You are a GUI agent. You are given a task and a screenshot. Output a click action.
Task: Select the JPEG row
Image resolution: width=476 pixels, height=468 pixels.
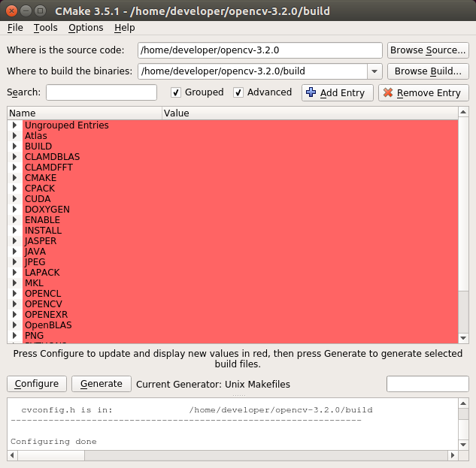(240, 261)
